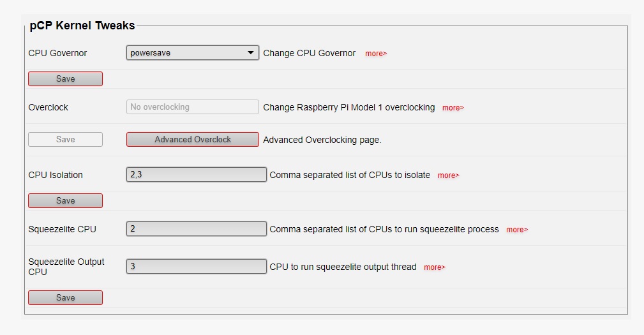Click the CPU Isolation label

click(56, 175)
